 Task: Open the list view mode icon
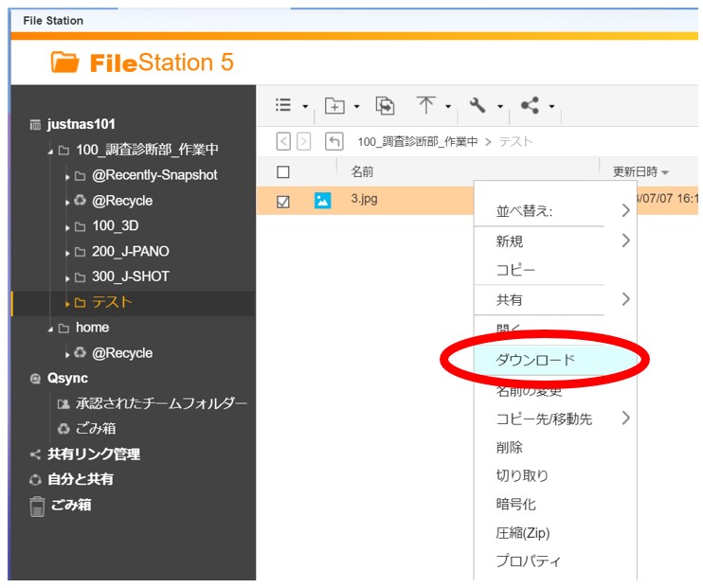click(283, 105)
